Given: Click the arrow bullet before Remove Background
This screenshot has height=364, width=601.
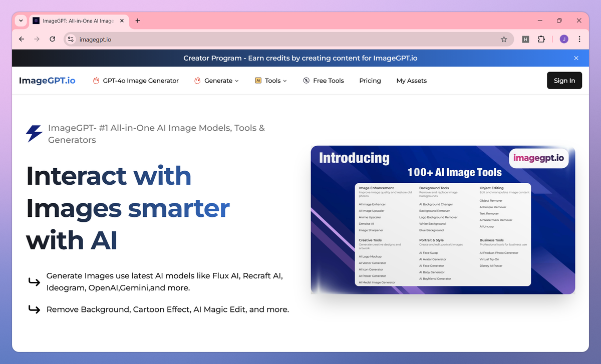Looking at the screenshot, I should pos(34,309).
